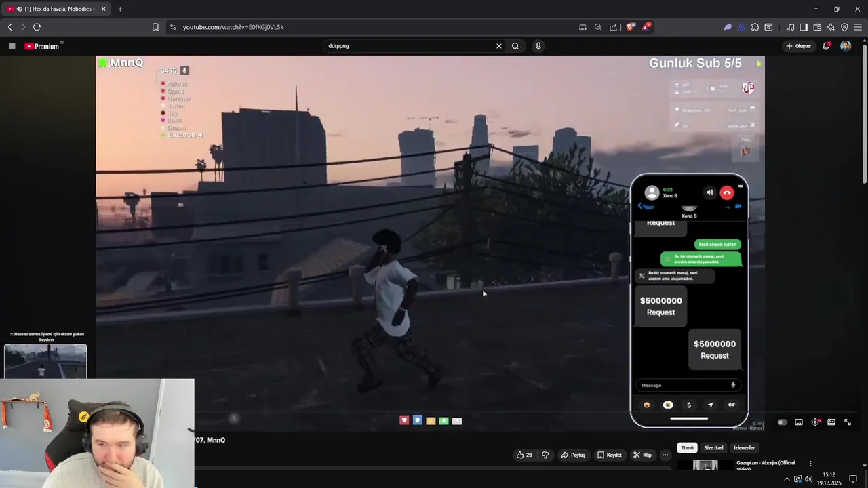Switch to the Hex da Favela browser tab

coord(56,9)
